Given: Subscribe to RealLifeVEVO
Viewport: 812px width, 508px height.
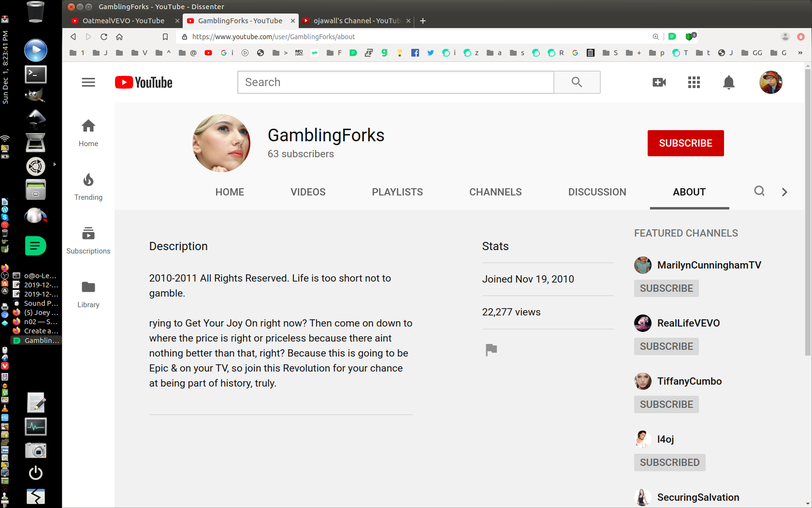Looking at the screenshot, I should 666,346.
